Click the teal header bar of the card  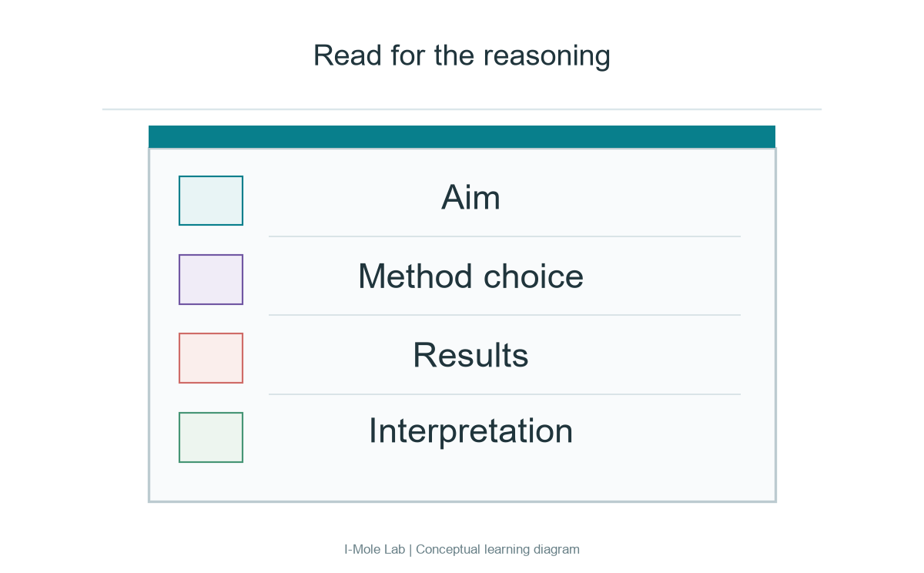462,136
